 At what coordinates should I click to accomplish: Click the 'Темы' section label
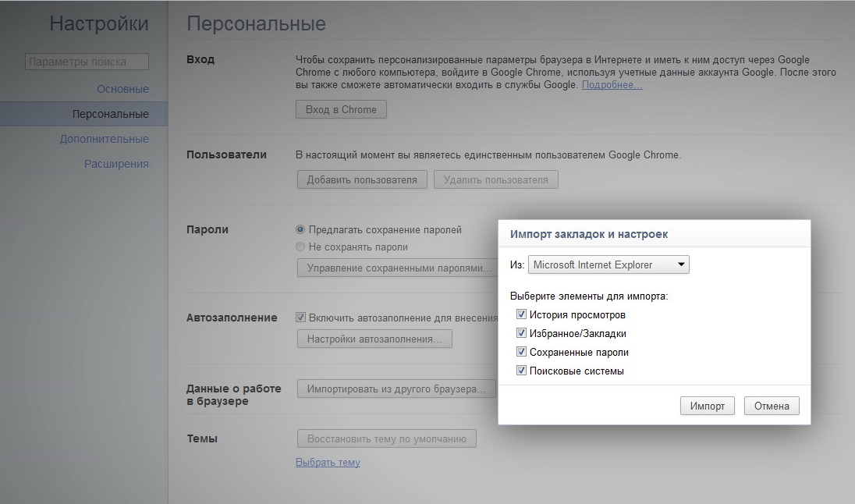pos(202,438)
